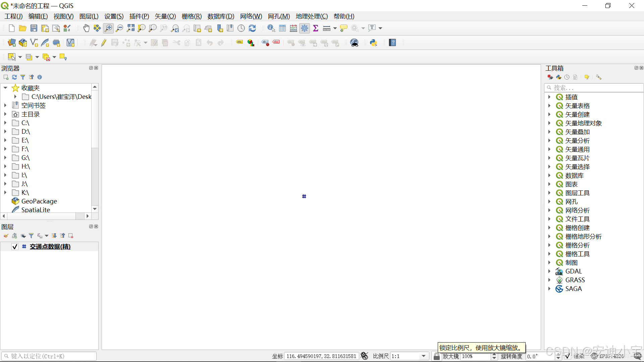The height and width of the screenshot is (362, 644).
Task: Toggle the 渲染 render checkbox
Action: point(568,356)
